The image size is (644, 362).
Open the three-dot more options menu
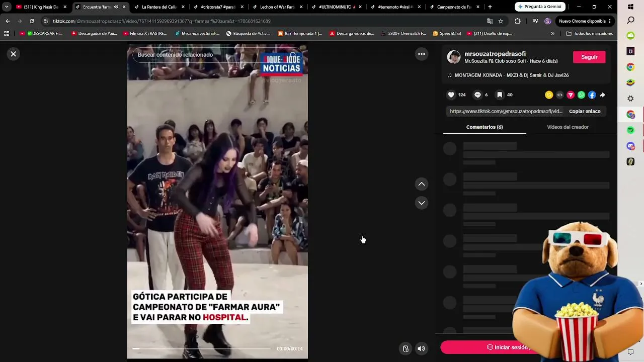(x=422, y=54)
